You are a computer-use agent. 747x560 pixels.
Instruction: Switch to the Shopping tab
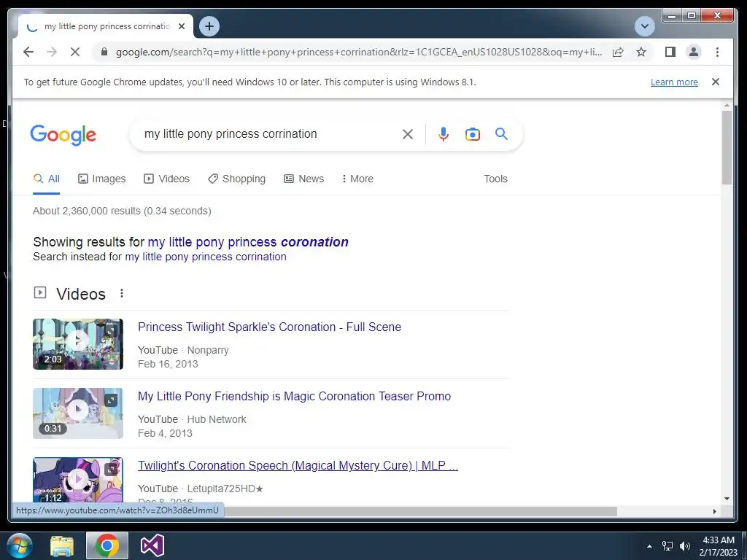coord(237,179)
